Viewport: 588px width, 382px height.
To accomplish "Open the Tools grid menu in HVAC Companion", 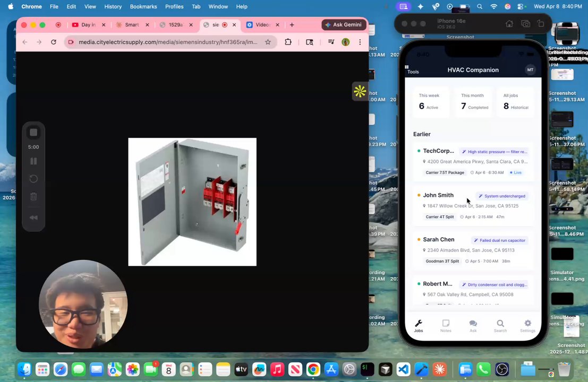I will pyautogui.click(x=413, y=70).
